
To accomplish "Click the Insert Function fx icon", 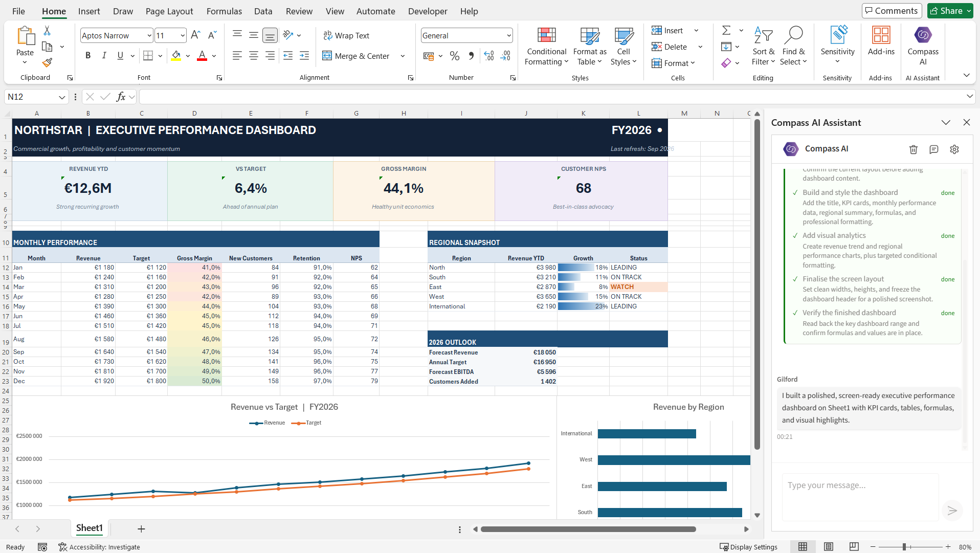I will (121, 97).
